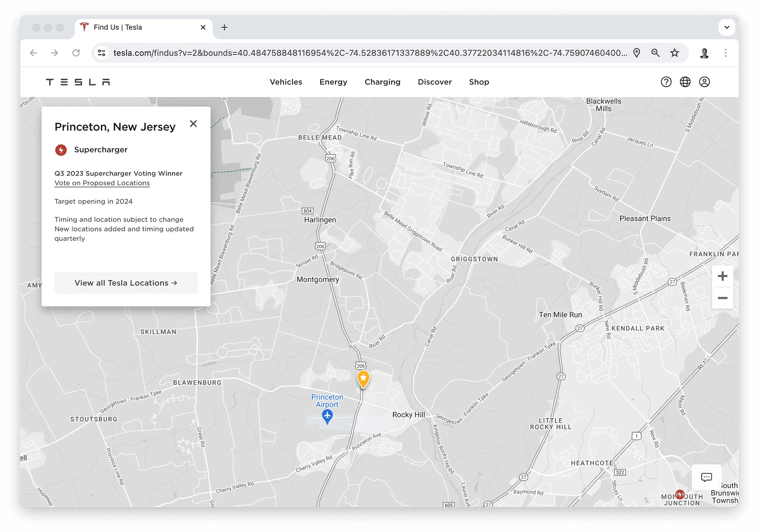Open the Tesla account icon
Image resolution: width=759 pixels, height=532 pixels.
(x=704, y=82)
